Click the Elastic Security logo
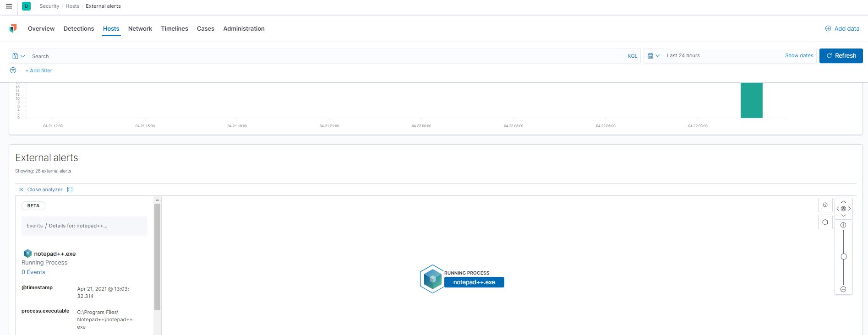This screenshot has height=335, width=868. pyautogui.click(x=13, y=28)
